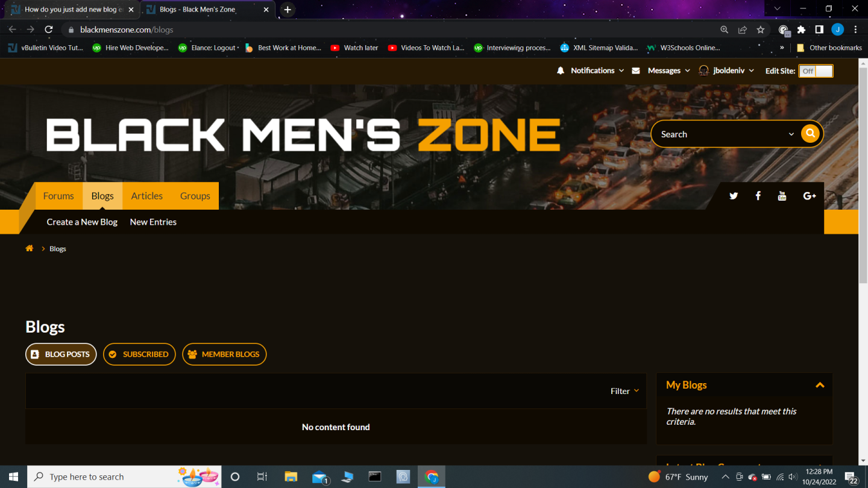This screenshot has width=868, height=488.
Task: Click the Messages envelope icon
Action: point(636,70)
